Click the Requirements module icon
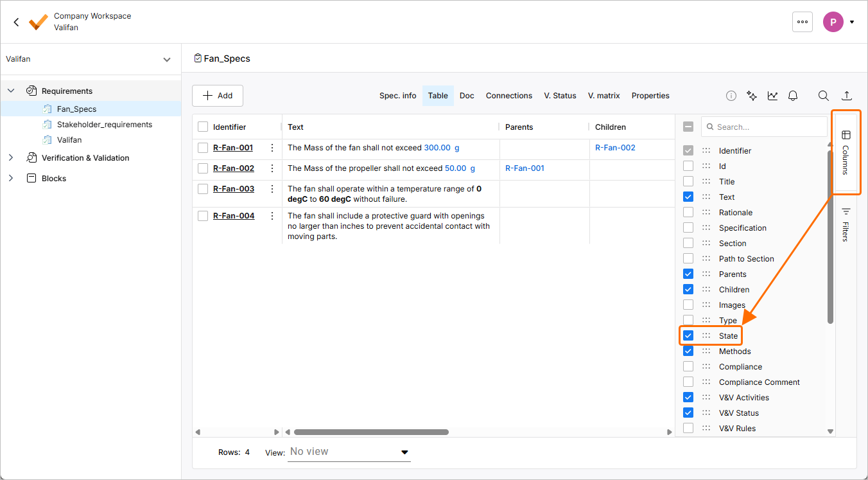 (31, 91)
